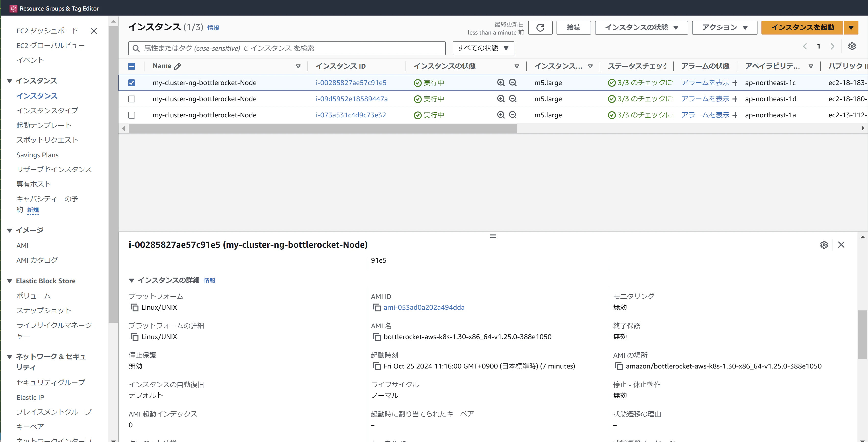This screenshot has height=442, width=868.
Task: Open インスタンスタイプ in sidebar
Action: pos(47,110)
